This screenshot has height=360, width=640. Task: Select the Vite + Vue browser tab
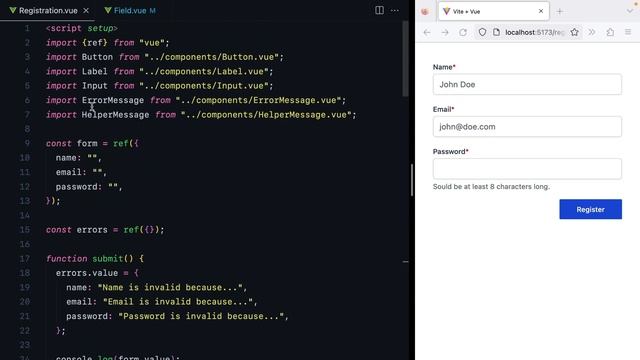pos(493,11)
